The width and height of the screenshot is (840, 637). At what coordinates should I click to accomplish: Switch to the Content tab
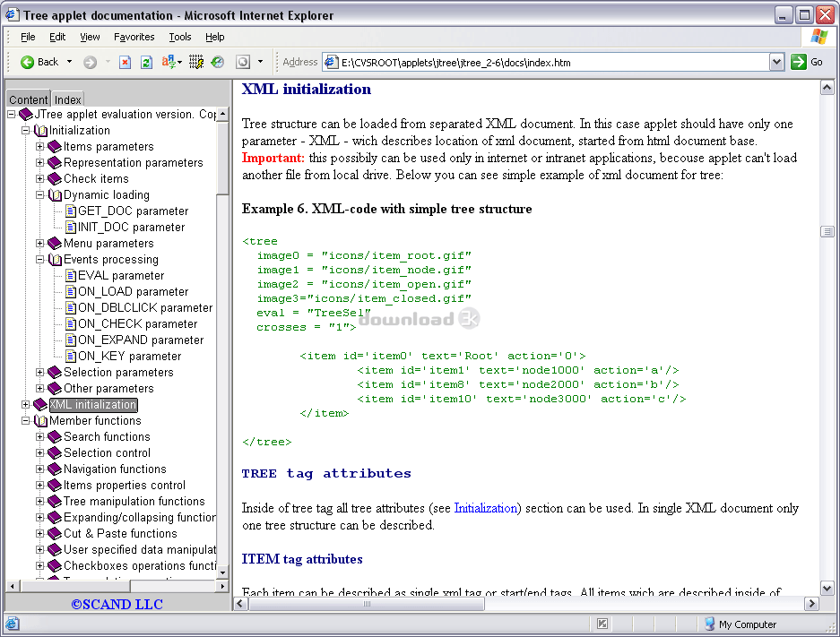(x=29, y=99)
